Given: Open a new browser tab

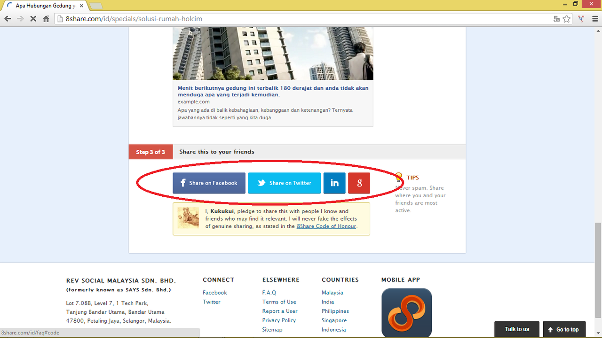Looking at the screenshot, I should [x=96, y=6].
